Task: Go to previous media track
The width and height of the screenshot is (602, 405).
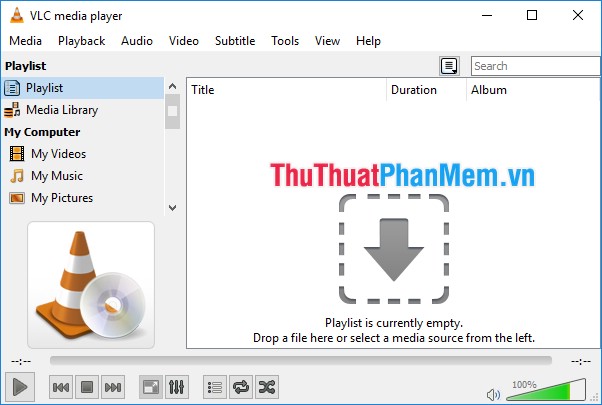Action: (x=61, y=387)
